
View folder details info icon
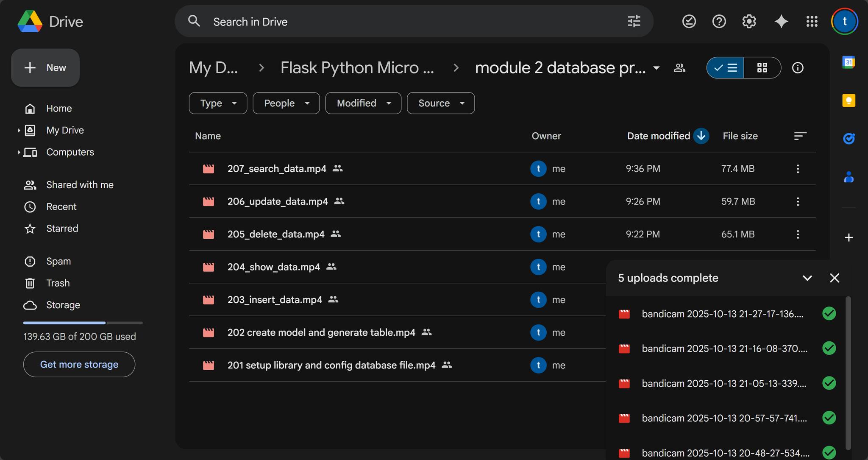point(798,68)
